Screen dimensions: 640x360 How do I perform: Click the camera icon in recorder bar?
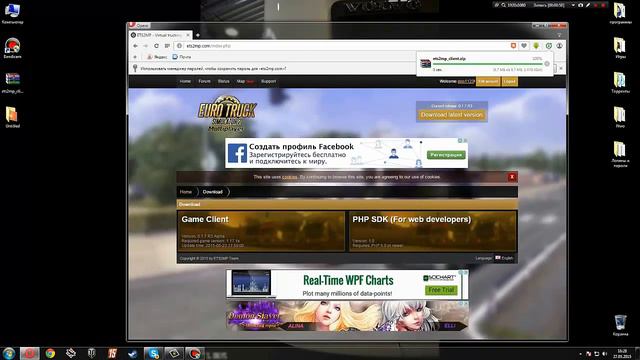click(580, 5)
